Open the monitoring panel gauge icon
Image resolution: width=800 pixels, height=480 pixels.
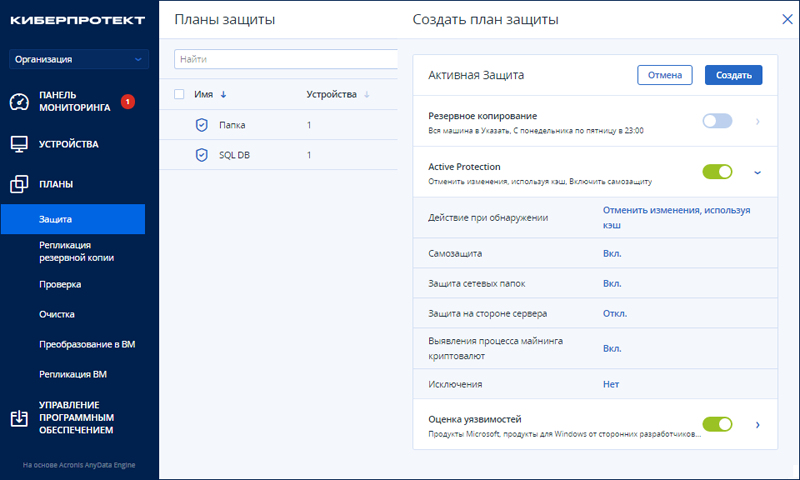coord(19,102)
